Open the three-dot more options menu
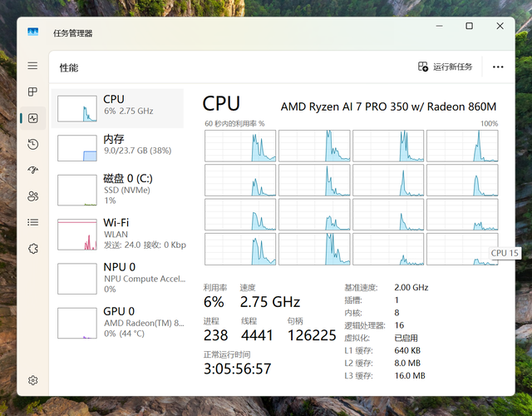 coord(498,67)
